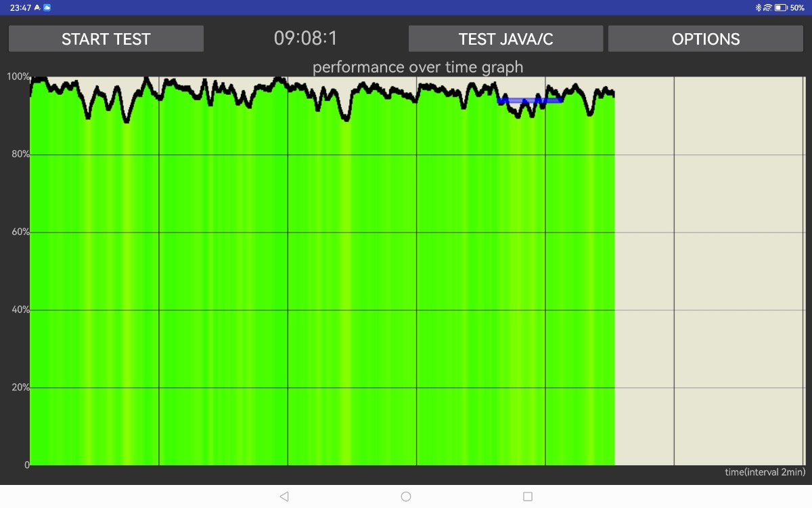Open the OPTIONS menu
812x508 pixels.
tap(705, 39)
